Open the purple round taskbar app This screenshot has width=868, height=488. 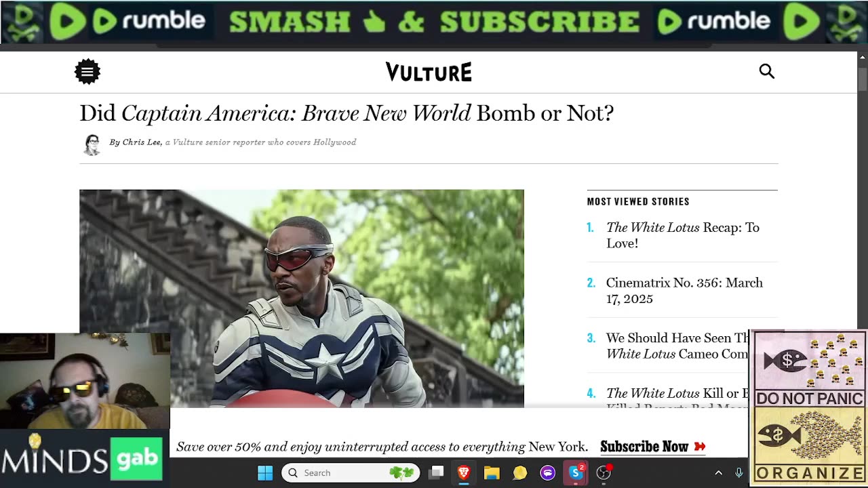(547, 472)
